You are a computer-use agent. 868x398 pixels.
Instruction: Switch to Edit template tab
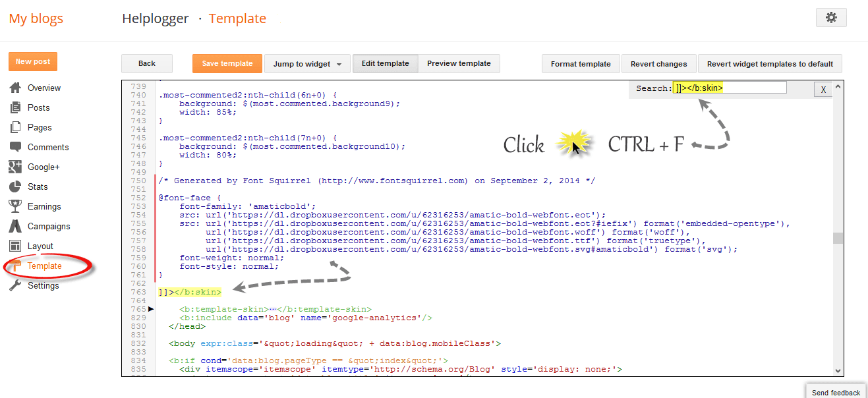pos(386,63)
